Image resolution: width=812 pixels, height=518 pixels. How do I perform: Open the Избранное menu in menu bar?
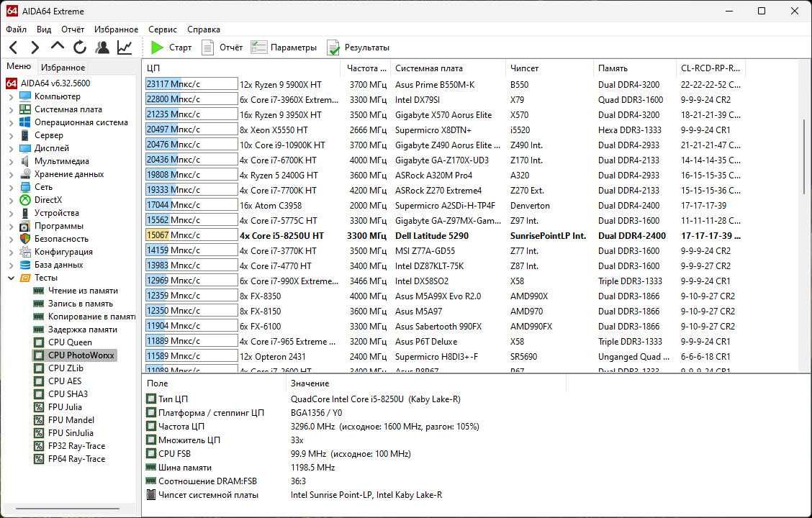[116, 29]
